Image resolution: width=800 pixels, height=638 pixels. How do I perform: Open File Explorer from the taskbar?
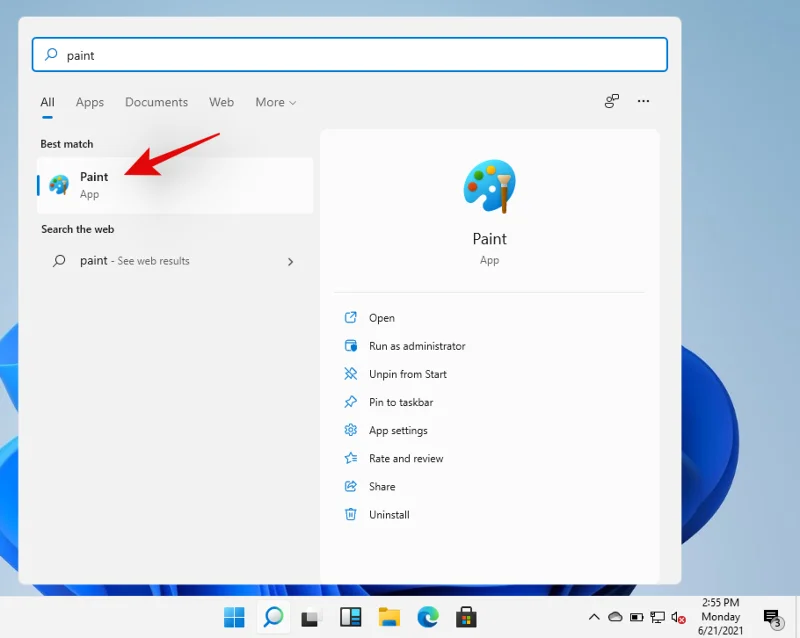[389, 617]
